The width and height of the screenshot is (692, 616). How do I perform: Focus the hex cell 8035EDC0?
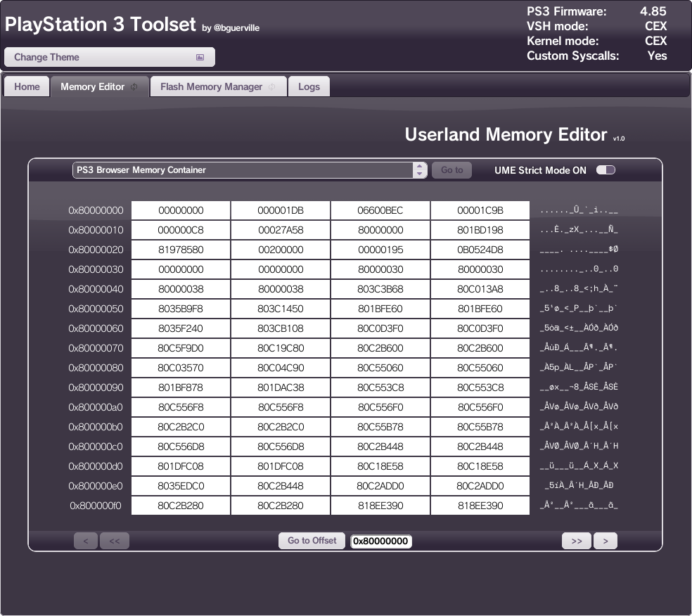[181, 487]
